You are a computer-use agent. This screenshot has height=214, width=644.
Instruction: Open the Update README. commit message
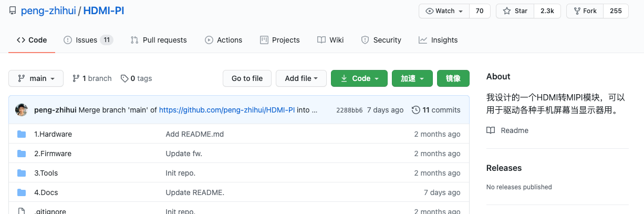[195, 192]
